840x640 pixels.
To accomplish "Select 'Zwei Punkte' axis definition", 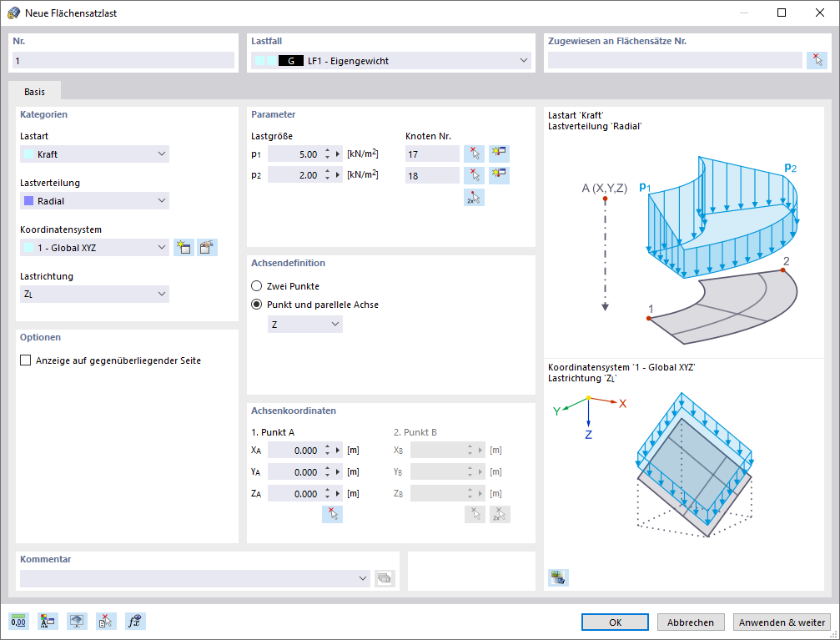I will [257, 286].
